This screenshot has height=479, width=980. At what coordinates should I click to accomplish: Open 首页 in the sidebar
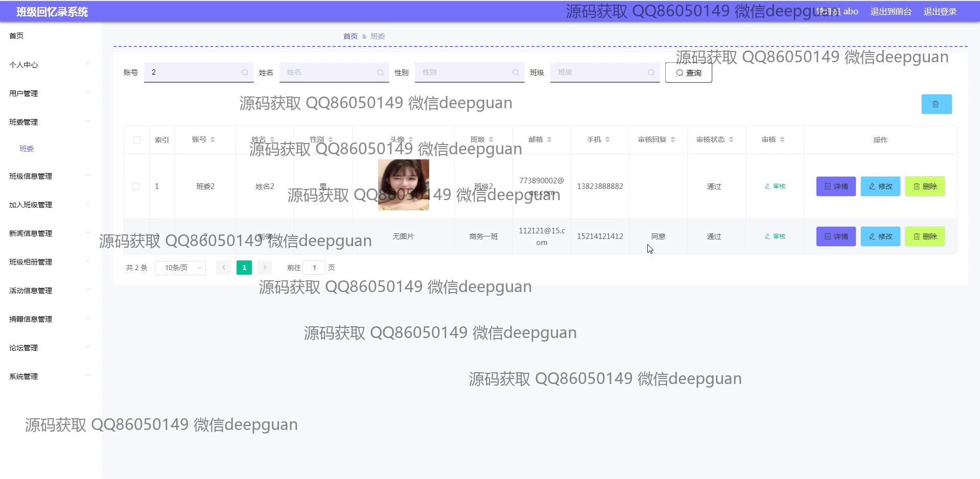click(16, 36)
